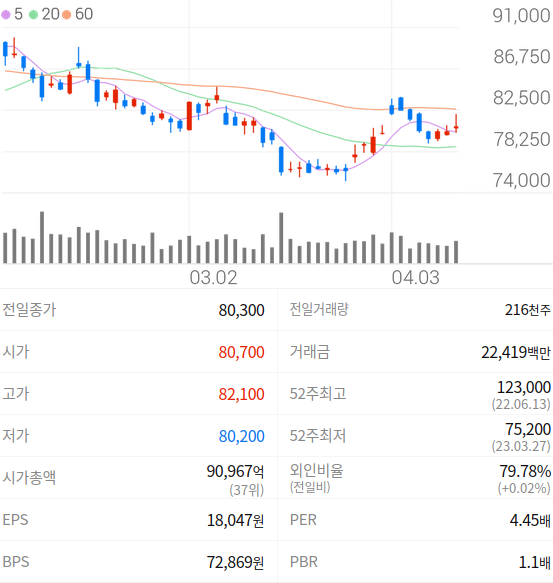This screenshot has width=553, height=583.
Task: Click the last red candlestick on the chart
Action: tap(456, 124)
